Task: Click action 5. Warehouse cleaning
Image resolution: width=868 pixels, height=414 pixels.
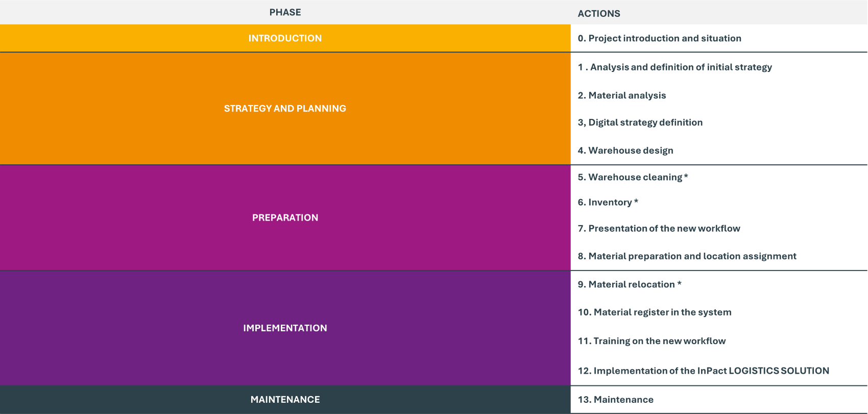Action: [x=633, y=177]
